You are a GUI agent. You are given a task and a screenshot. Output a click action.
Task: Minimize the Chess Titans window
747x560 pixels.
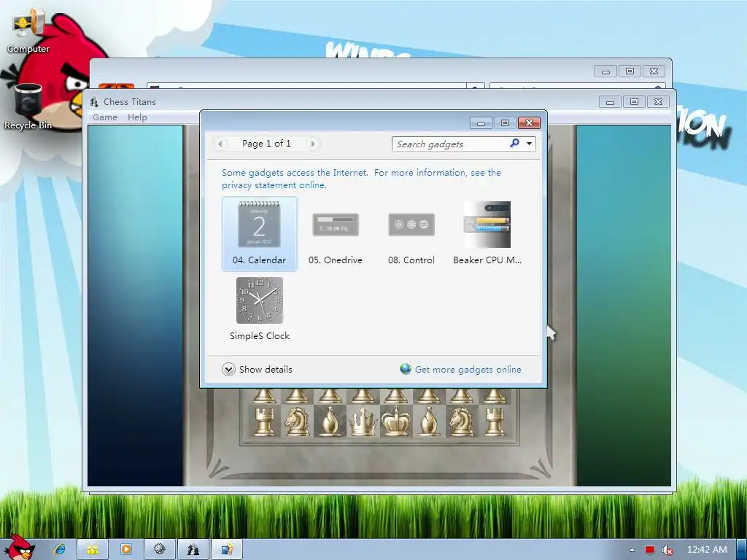pos(610,102)
